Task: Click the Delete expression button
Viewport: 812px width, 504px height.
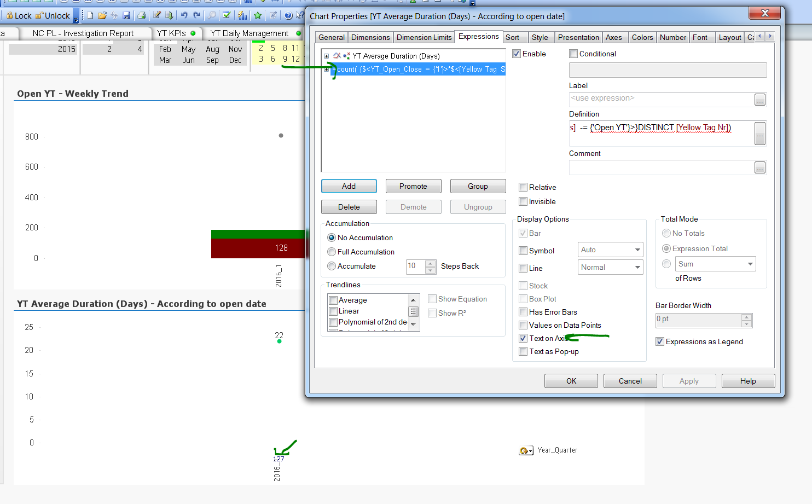Action: point(349,207)
